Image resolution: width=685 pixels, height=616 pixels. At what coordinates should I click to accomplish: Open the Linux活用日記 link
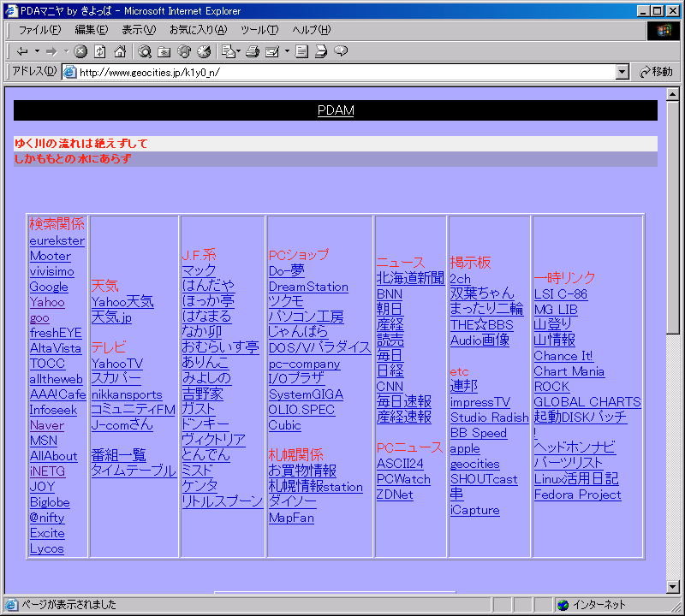[576, 479]
